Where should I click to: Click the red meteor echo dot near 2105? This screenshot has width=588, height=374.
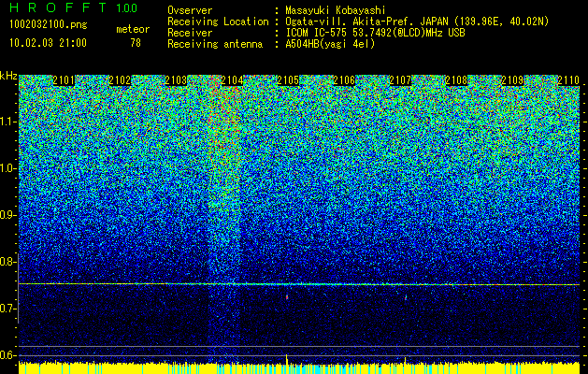point(287,297)
